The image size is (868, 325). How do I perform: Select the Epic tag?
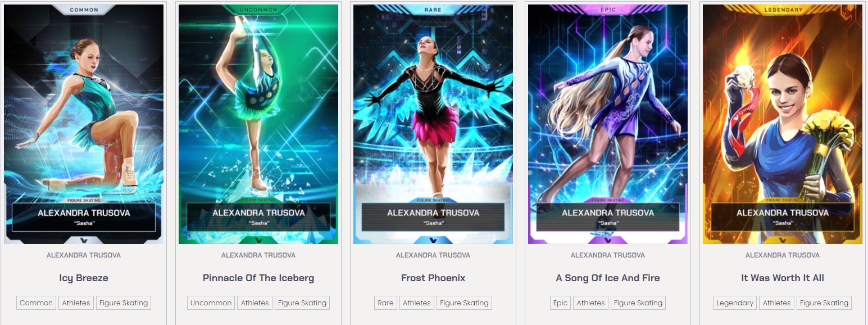tap(560, 303)
